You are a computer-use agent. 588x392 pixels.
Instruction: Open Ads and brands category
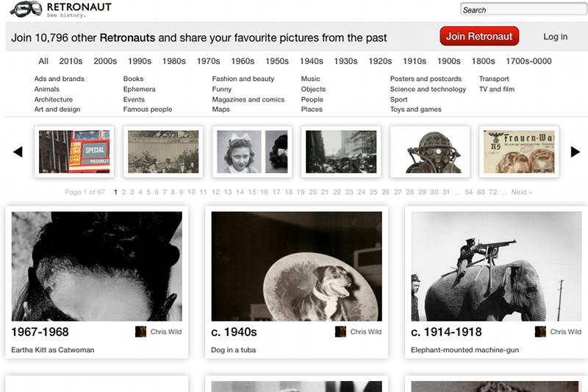click(x=60, y=79)
